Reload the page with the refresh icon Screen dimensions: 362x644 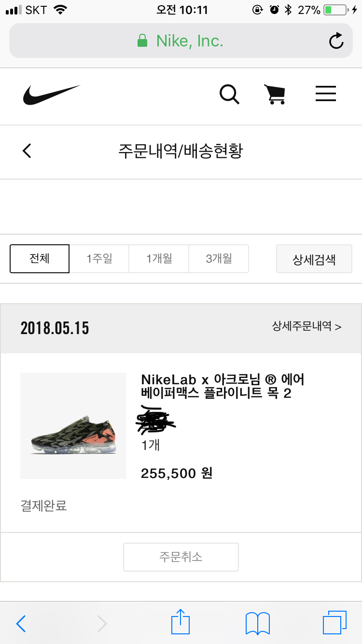pyautogui.click(x=336, y=41)
